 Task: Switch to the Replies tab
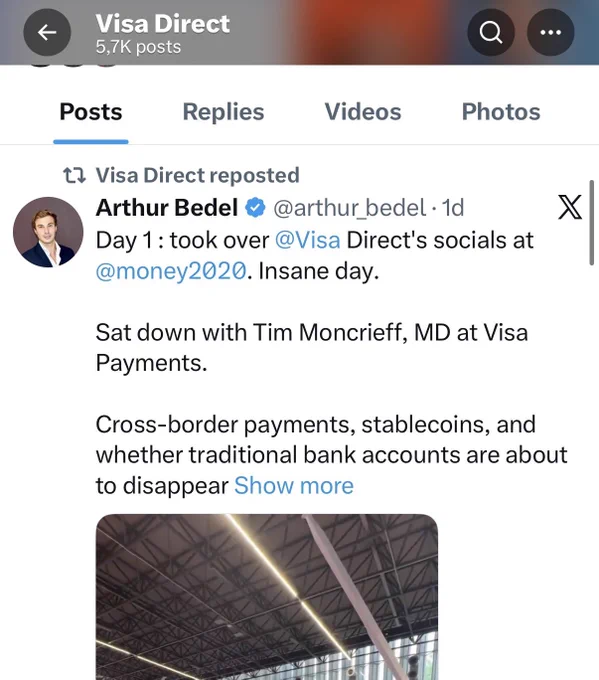click(223, 112)
